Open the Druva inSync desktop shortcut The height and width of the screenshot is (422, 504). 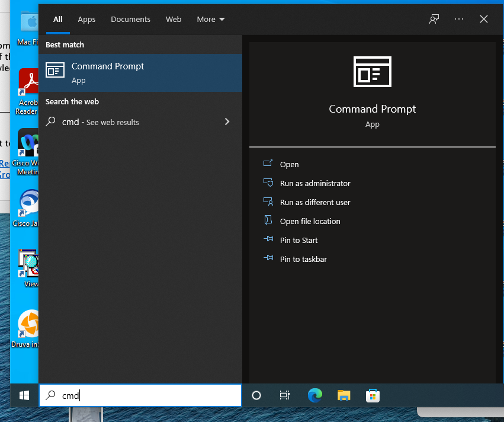(27, 329)
